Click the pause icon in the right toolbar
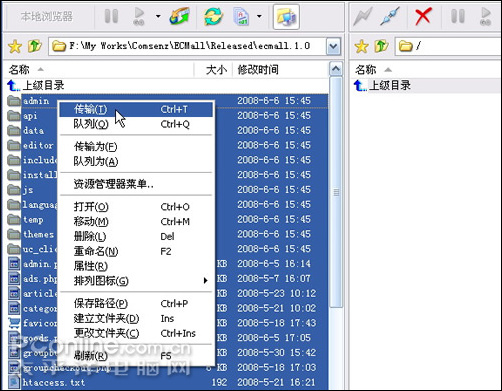Image resolution: width=502 pixels, height=391 pixels. pos(458,16)
